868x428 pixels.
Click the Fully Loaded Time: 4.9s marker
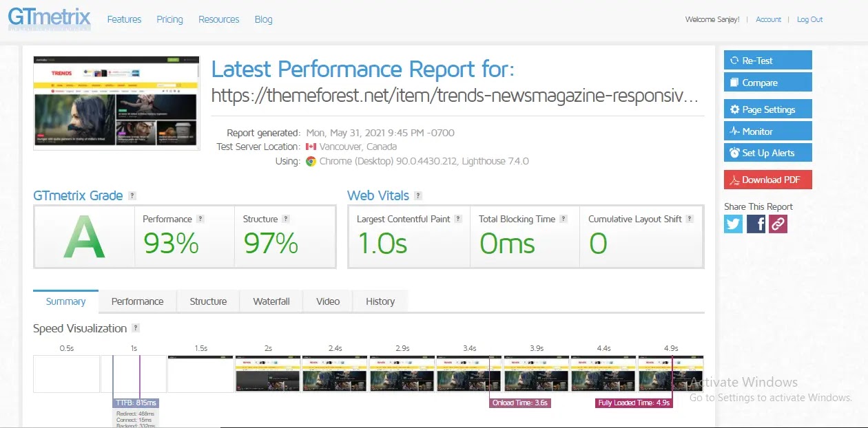634,403
